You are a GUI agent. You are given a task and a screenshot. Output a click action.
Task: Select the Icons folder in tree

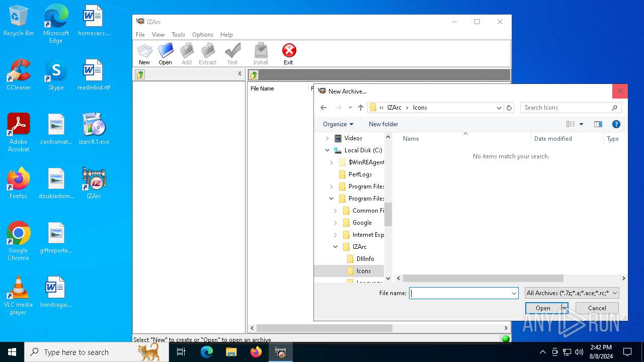coord(363,271)
